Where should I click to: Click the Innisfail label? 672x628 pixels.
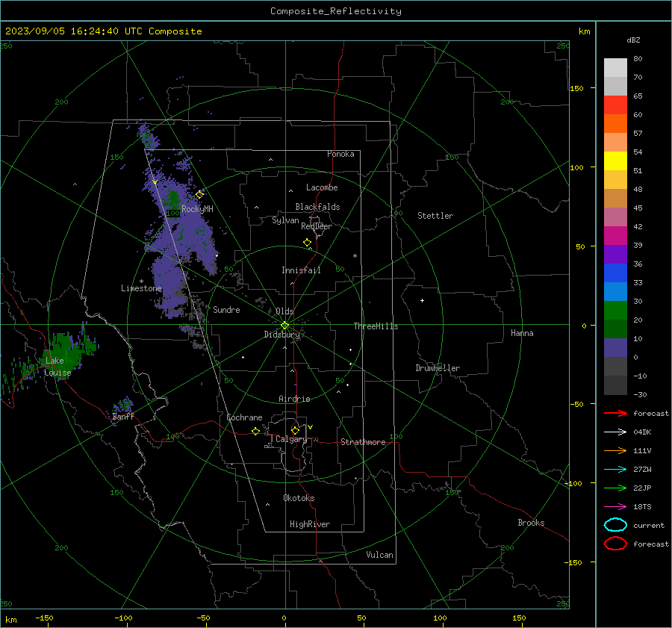tap(301, 270)
